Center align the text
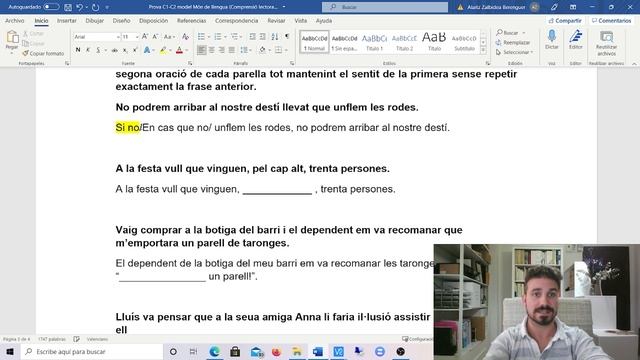 tap(211, 50)
